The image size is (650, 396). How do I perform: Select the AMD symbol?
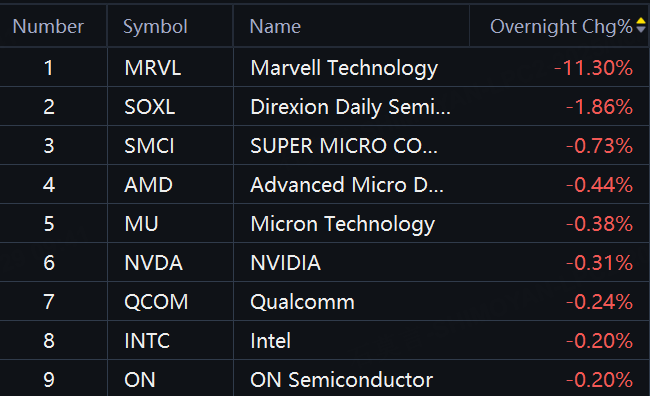[x=148, y=185]
